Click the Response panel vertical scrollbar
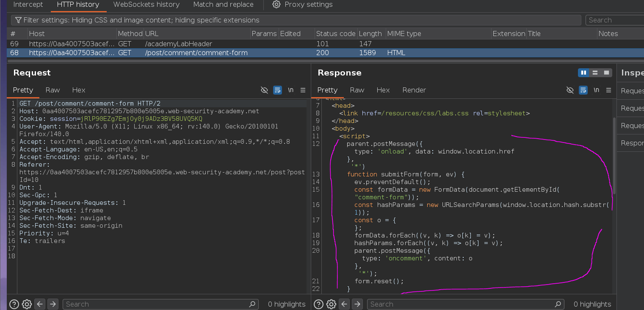Viewport: 644px width, 310px height. 614,156
